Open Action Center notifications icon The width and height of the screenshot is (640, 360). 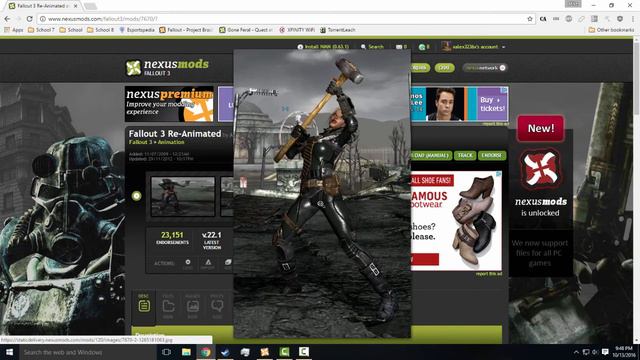605,352
